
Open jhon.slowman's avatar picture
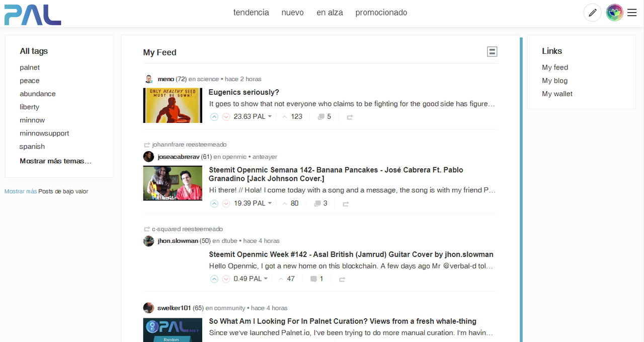(x=148, y=241)
